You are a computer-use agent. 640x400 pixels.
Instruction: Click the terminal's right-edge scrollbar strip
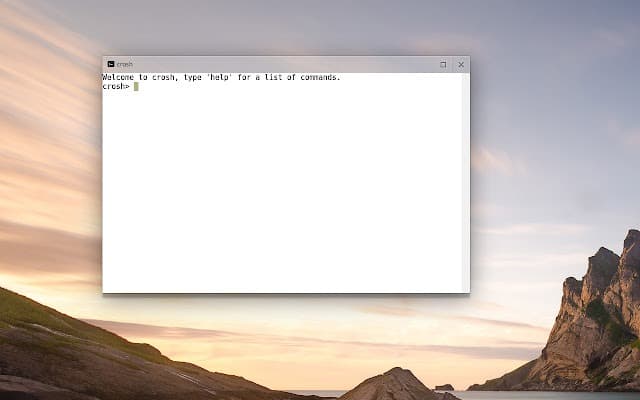point(465,180)
